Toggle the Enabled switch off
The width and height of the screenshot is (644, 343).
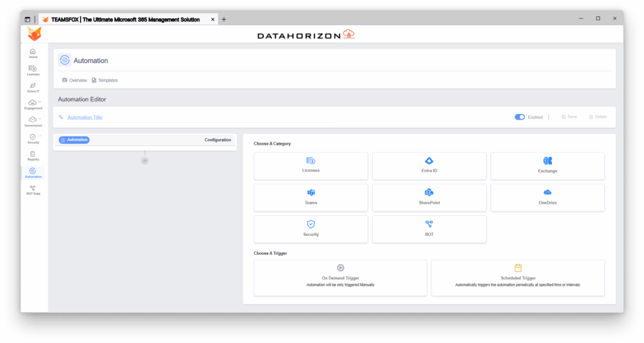pyautogui.click(x=519, y=117)
